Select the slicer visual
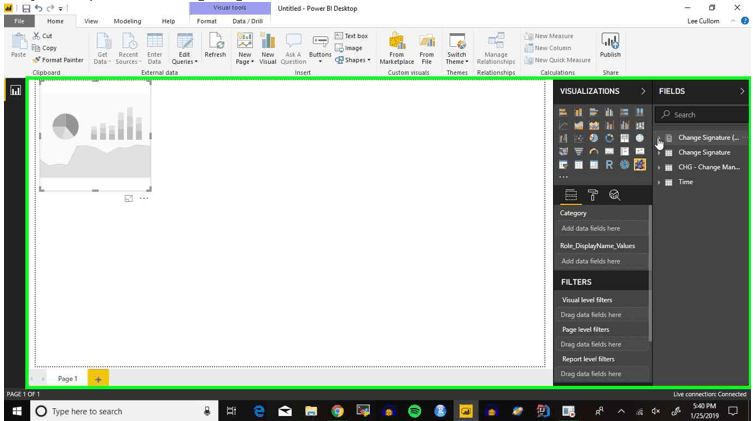This screenshot has width=753, height=421. coord(563,165)
